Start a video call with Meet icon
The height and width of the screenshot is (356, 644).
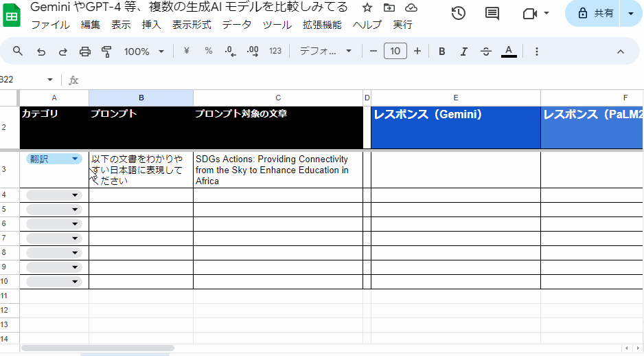(x=530, y=14)
